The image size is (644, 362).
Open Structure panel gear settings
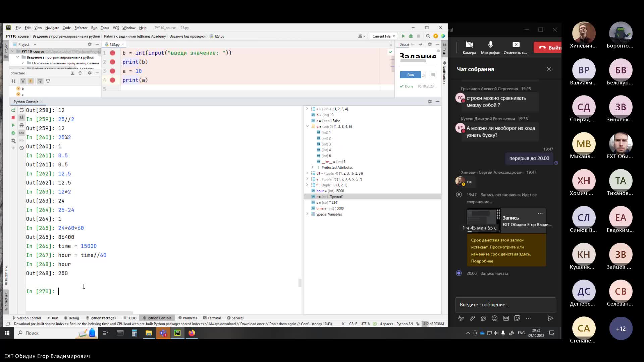tap(90, 73)
